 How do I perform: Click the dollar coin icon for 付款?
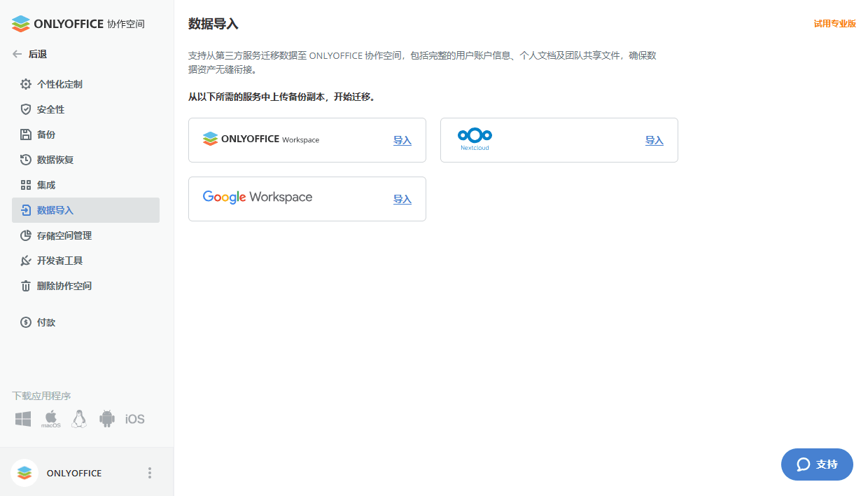[26, 322]
